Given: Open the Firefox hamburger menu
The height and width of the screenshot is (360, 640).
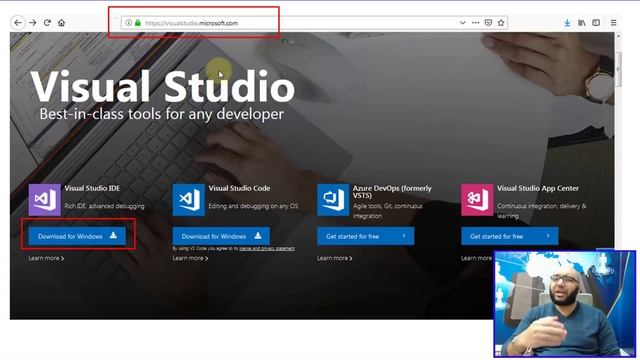Looking at the screenshot, I should [613, 23].
